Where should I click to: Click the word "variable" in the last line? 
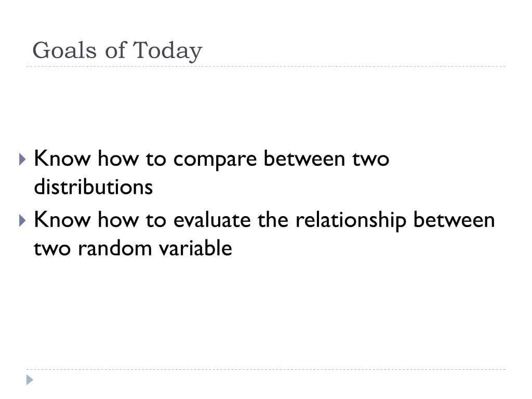(x=195, y=247)
